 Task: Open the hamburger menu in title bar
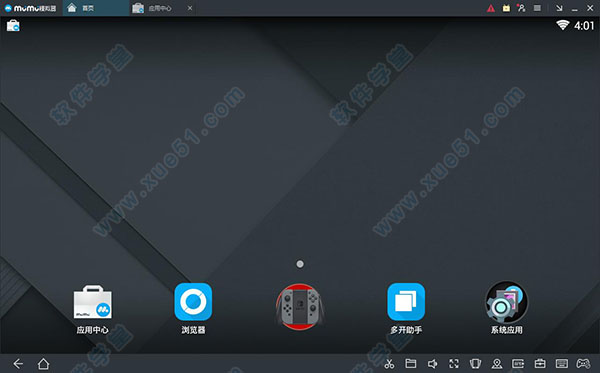point(537,8)
